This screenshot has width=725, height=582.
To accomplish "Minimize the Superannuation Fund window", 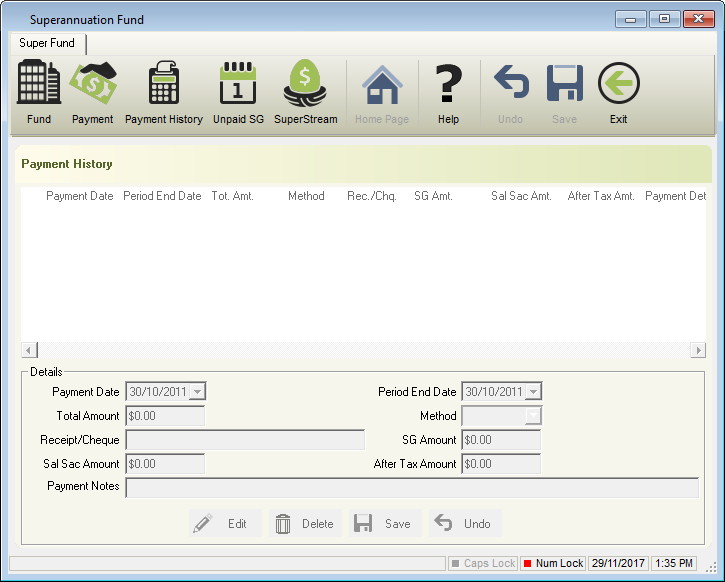I will tap(631, 19).
